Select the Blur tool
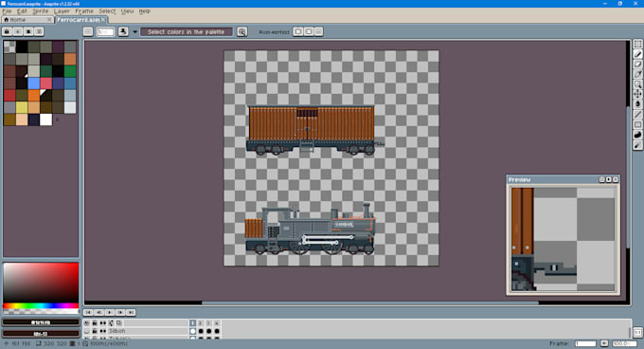The height and width of the screenshot is (349, 644). (637, 145)
